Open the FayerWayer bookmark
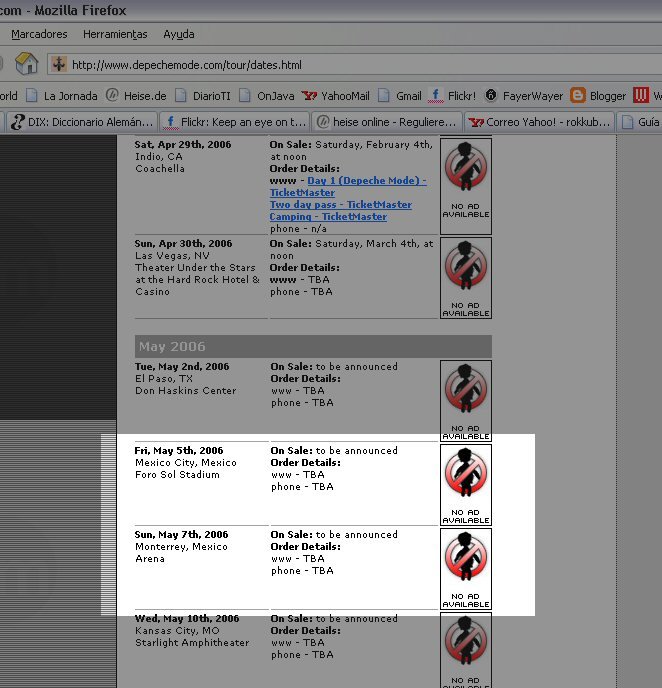The width and height of the screenshot is (662, 688). (x=523, y=96)
